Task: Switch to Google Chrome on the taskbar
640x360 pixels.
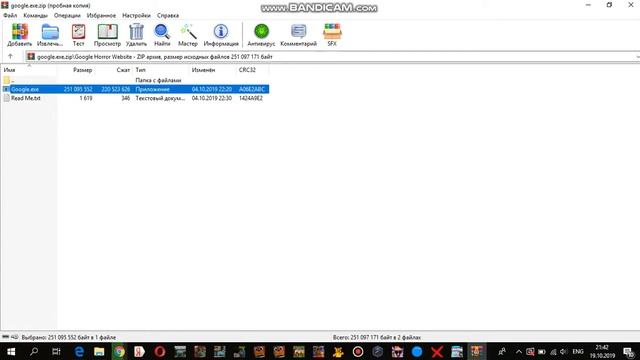Action: [x=119, y=351]
